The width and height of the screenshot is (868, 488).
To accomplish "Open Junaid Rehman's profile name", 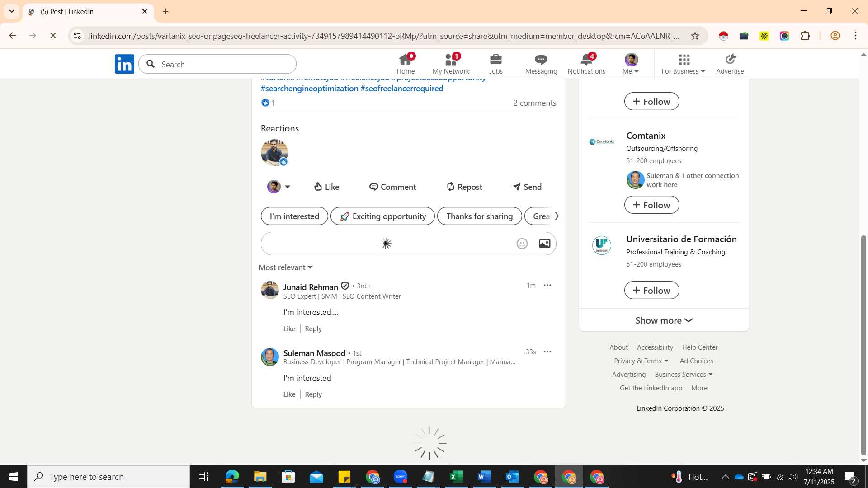I will (x=311, y=287).
